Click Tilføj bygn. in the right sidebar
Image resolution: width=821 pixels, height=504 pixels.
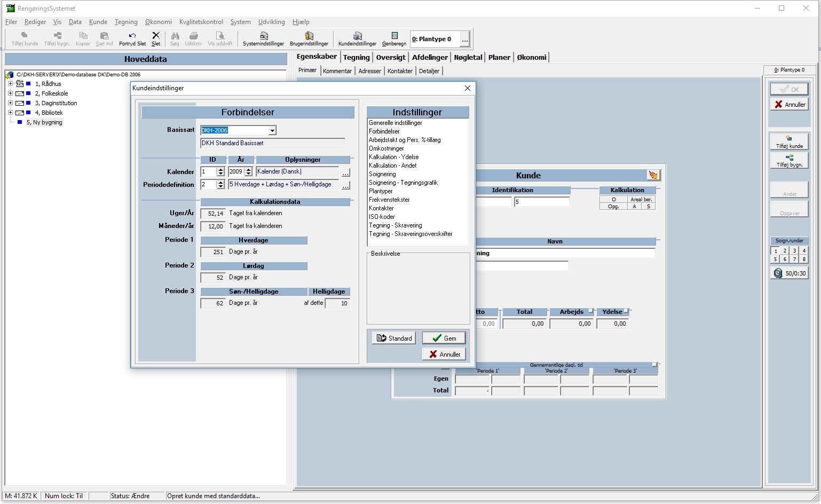pyautogui.click(x=789, y=160)
